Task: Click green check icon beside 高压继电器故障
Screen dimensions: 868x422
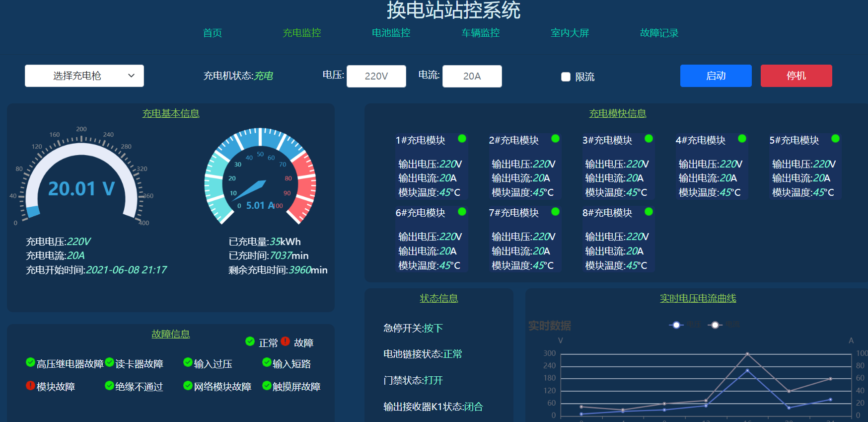Action: click(x=30, y=362)
